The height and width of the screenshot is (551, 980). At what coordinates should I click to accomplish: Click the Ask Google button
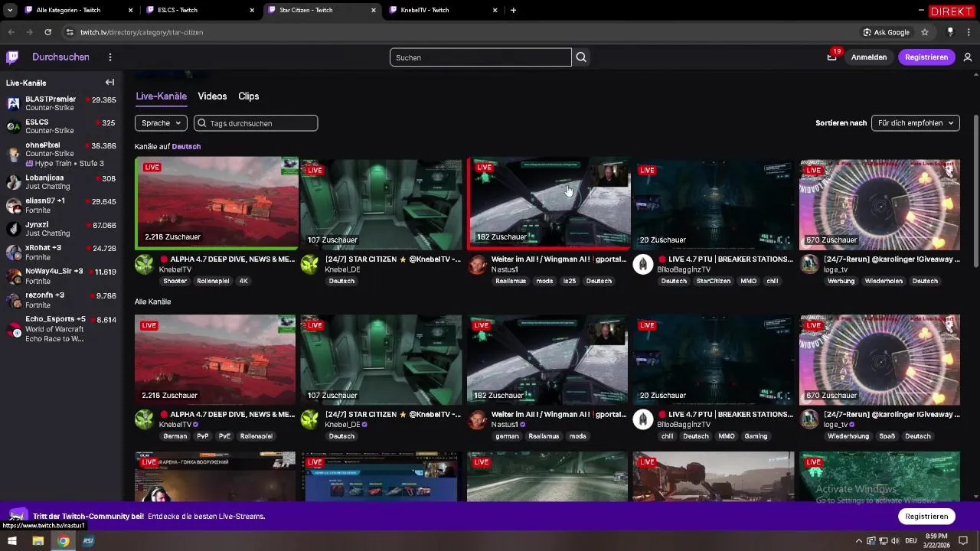(x=887, y=32)
